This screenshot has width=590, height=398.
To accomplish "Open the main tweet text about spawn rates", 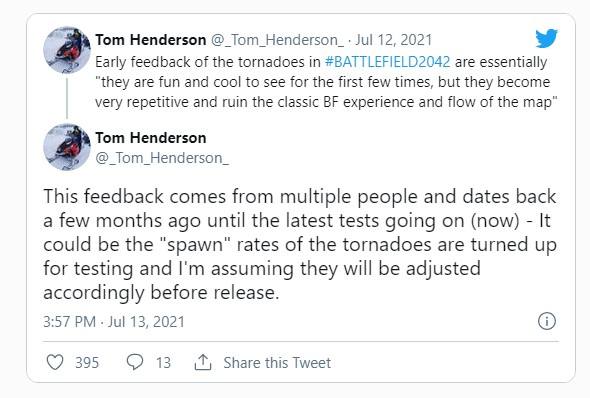I will pyautogui.click(x=300, y=245).
